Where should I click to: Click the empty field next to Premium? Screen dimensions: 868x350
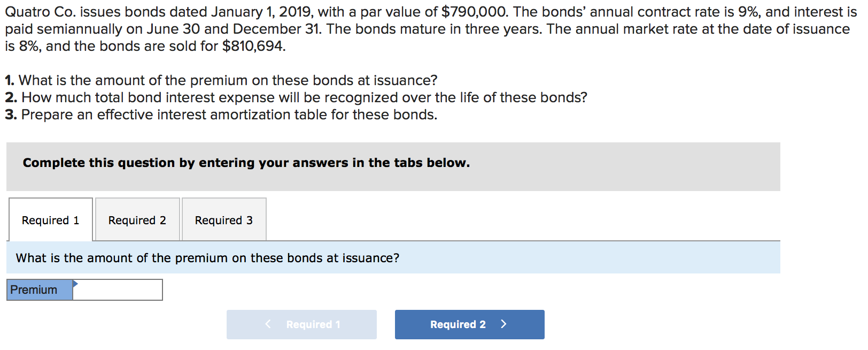pyautogui.click(x=119, y=290)
